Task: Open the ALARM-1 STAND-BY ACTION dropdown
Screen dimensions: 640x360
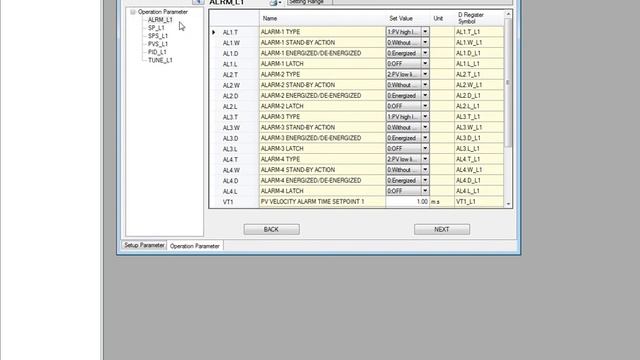Action: coord(425,42)
